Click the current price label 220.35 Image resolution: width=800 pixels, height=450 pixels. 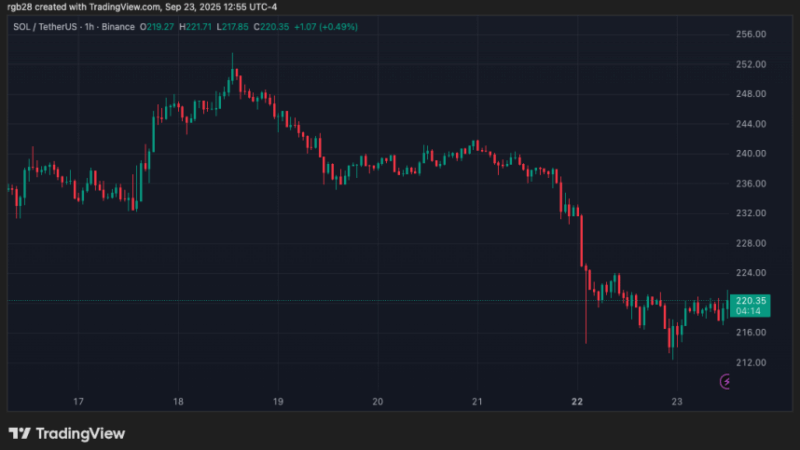click(x=750, y=301)
